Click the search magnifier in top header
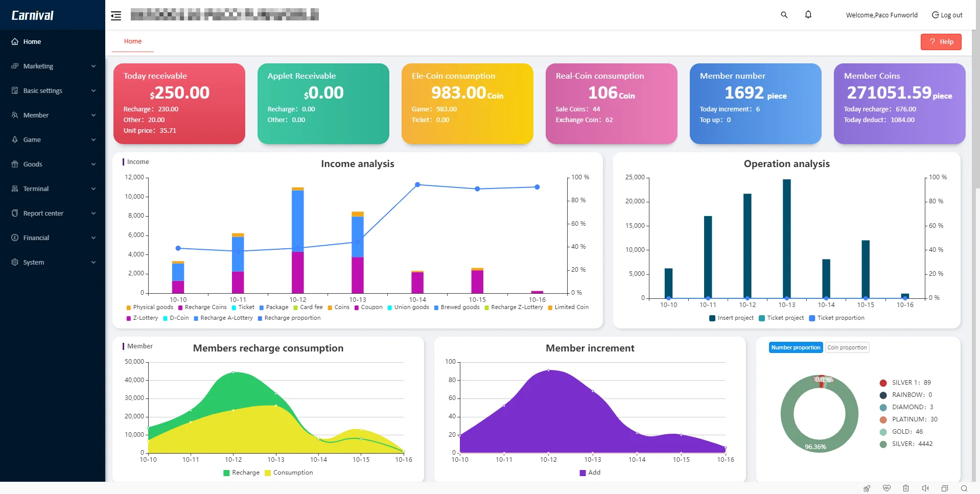 pos(784,15)
